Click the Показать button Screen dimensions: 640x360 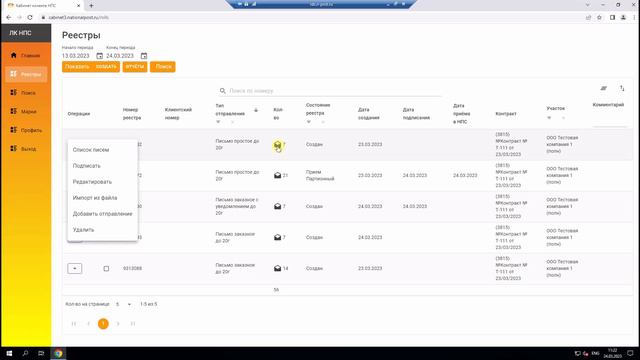click(x=77, y=67)
